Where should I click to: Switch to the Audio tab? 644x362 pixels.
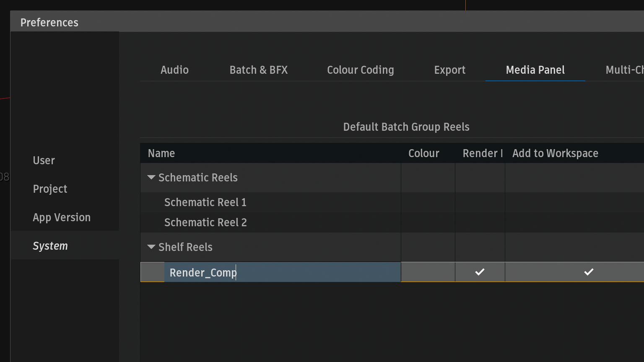174,70
